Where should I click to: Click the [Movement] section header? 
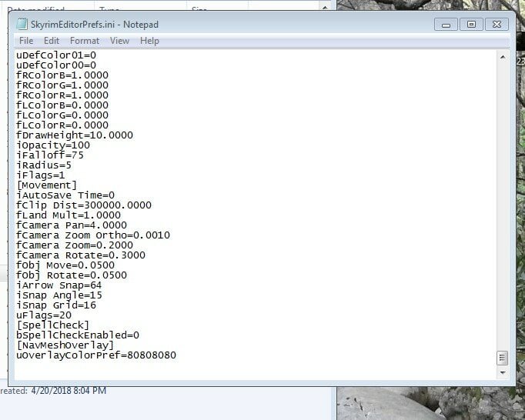(46, 185)
